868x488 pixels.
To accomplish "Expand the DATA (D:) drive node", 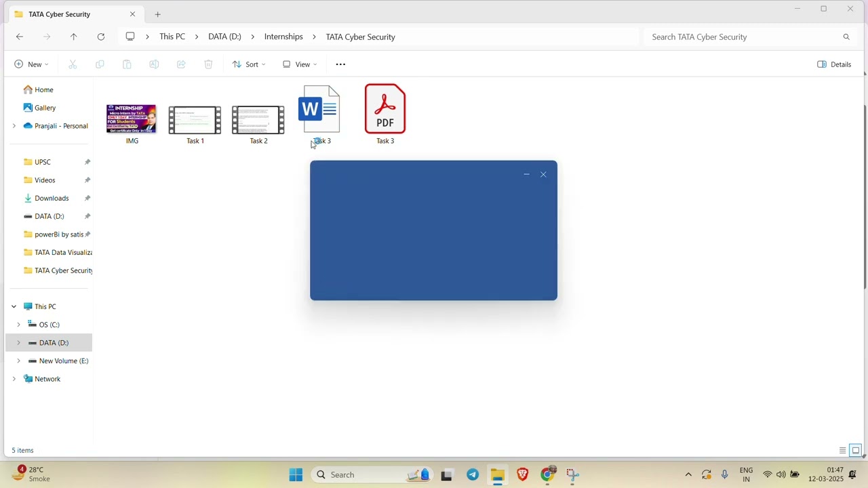I will (18, 343).
